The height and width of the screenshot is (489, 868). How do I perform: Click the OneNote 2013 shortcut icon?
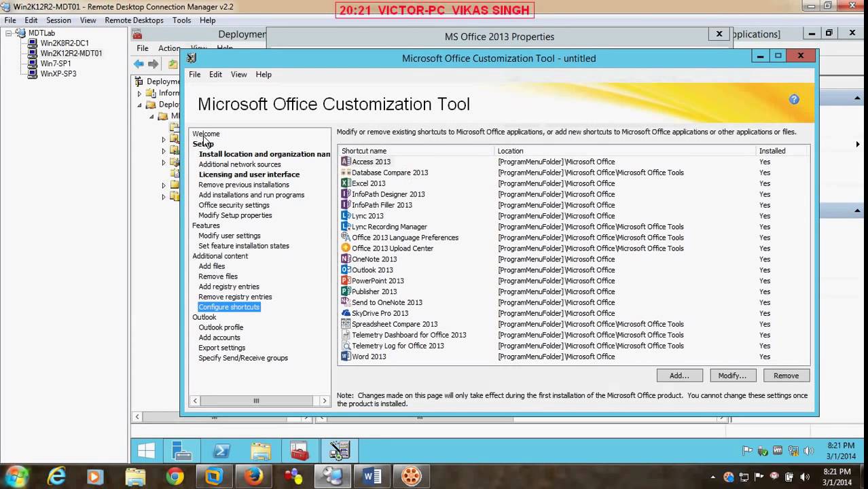[x=346, y=259]
